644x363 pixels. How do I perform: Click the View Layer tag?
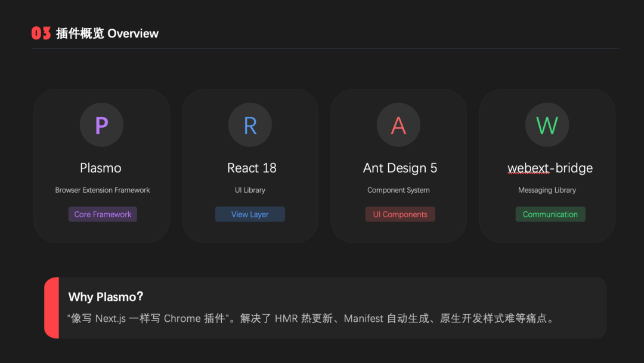250,214
